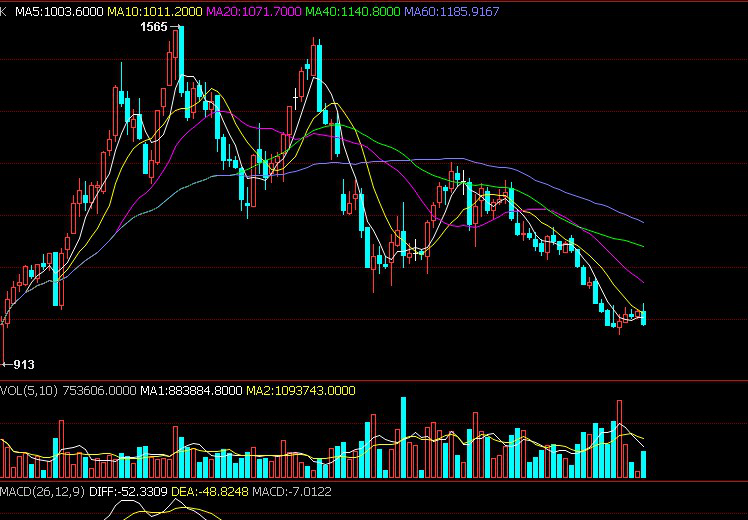The image size is (748, 520).
Task: Click the MA20:1071.7000 indicator label
Action: [254, 11]
